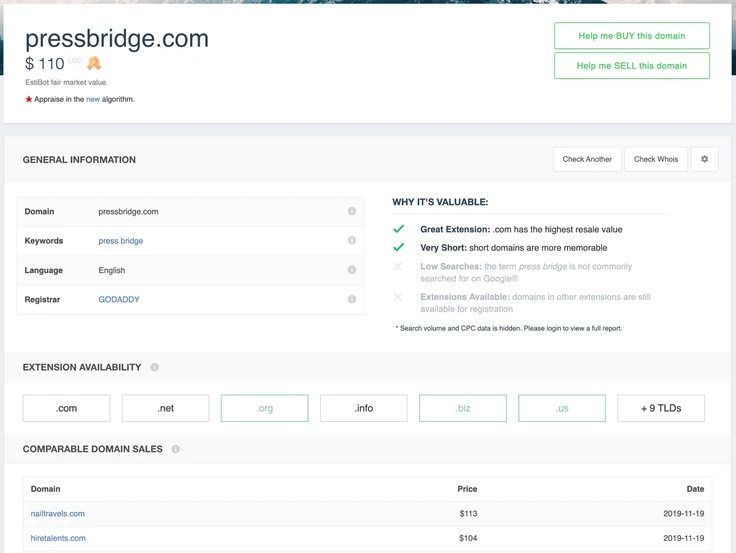Click the grey X beside Low Searches
This screenshot has width=736, height=553.
click(x=398, y=267)
